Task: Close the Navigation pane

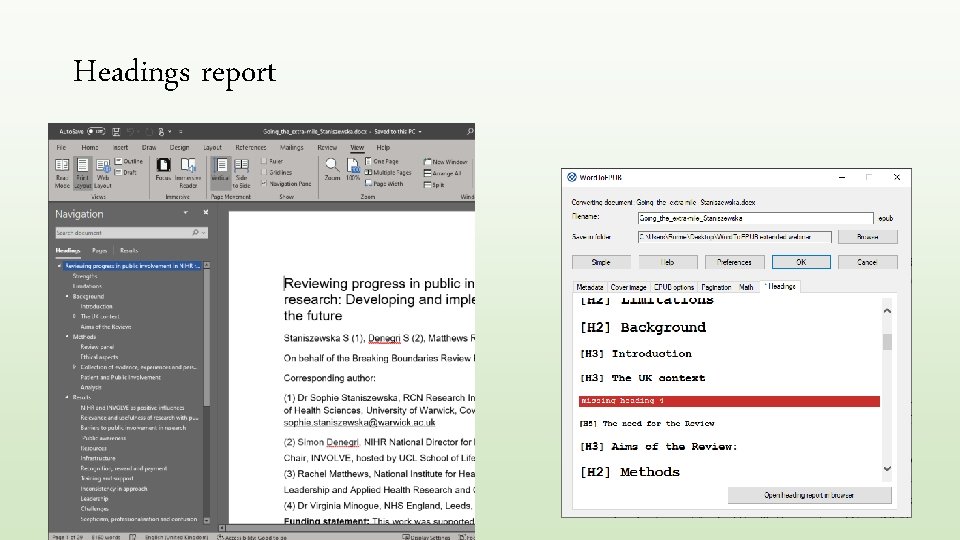Action: pos(206,212)
